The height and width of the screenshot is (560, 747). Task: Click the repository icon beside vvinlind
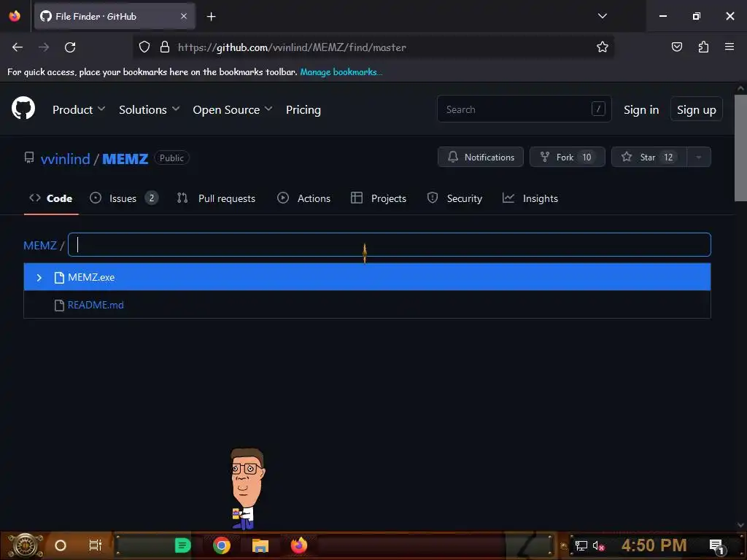(x=29, y=157)
